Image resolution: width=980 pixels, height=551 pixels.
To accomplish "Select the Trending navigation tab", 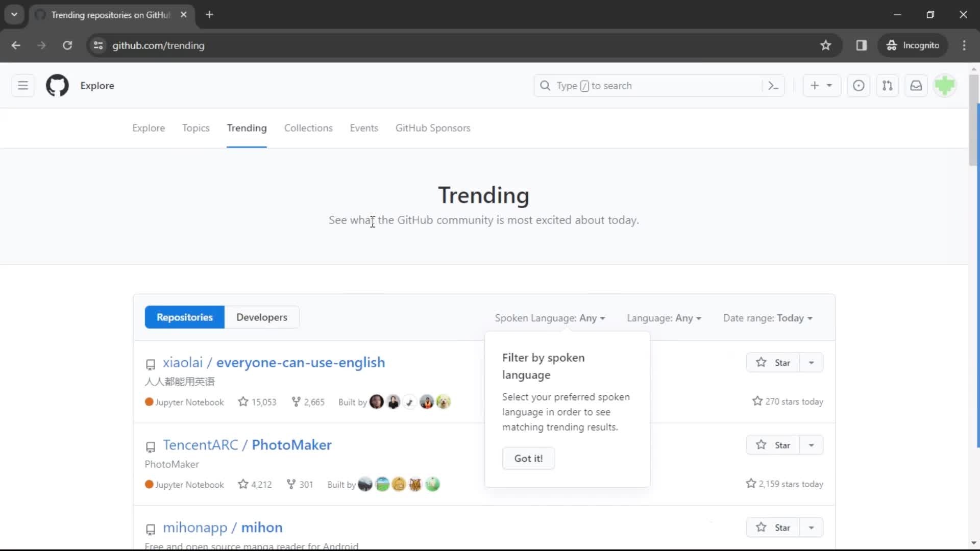I will pyautogui.click(x=247, y=128).
